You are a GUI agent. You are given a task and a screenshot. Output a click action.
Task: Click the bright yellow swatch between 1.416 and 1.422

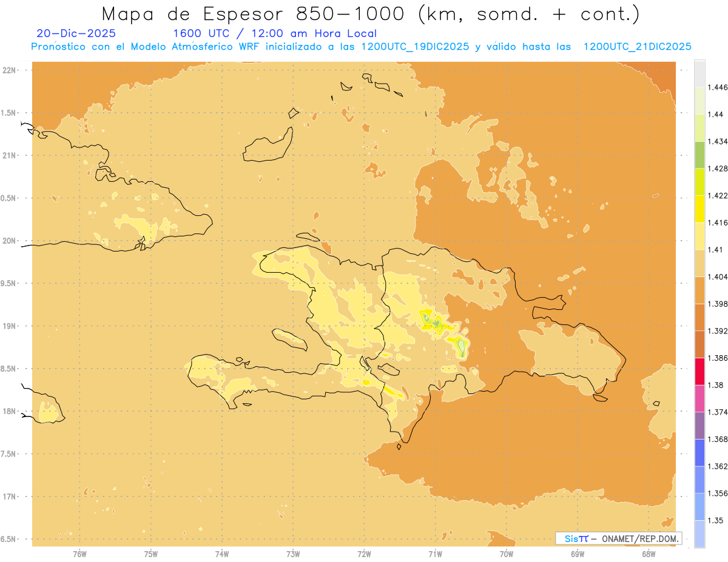tap(699, 209)
